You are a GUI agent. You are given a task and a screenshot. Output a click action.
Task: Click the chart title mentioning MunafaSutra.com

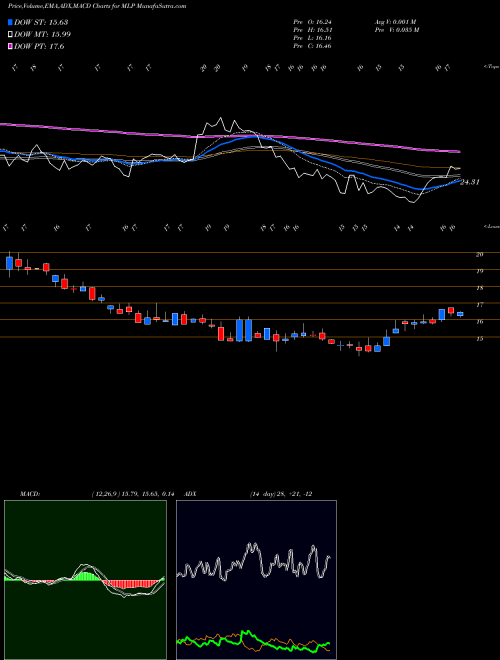(x=97, y=6)
